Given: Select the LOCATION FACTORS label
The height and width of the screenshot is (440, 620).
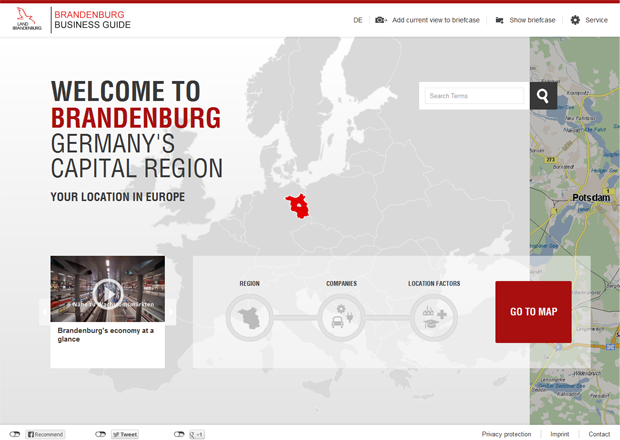Looking at the screenshot, I should tap(434, 283).
